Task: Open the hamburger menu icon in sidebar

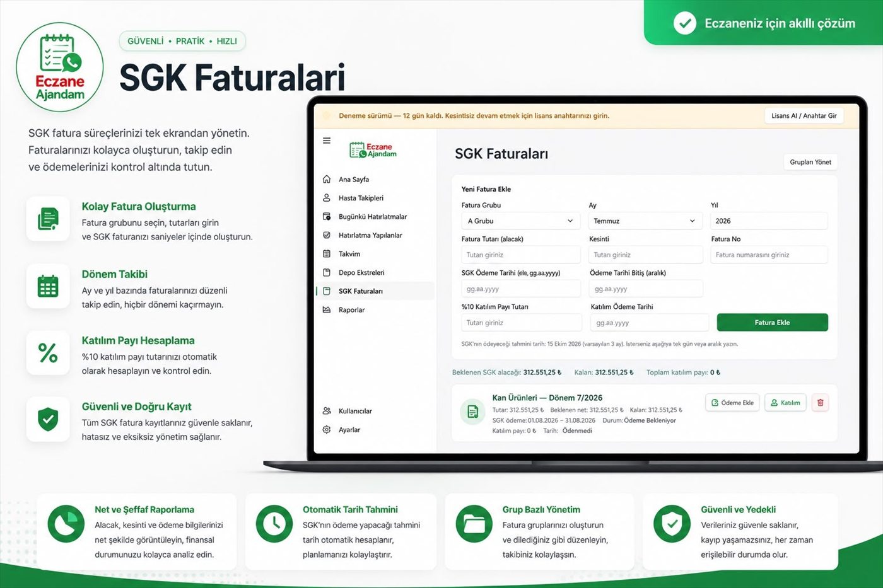Action: point(327,141)
